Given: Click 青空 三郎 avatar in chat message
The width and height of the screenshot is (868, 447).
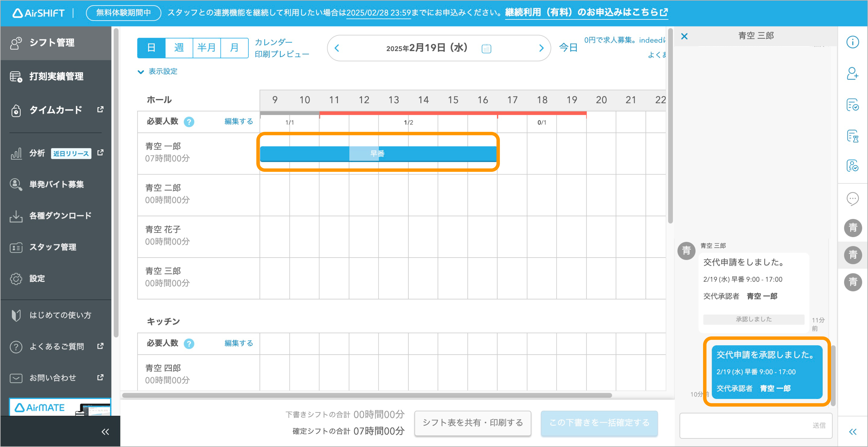Looking at the screenshot, I should tap(686, 251).
